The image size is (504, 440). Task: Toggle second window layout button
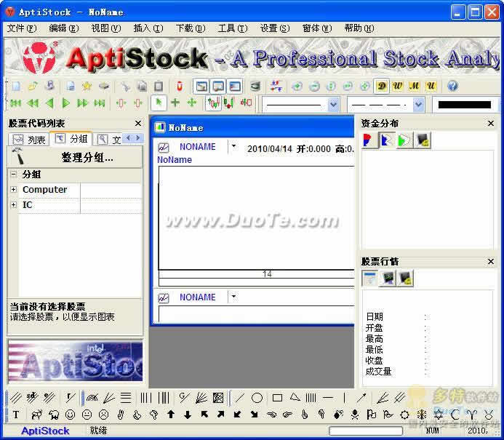pyautogui.click(x=218, y=86)
